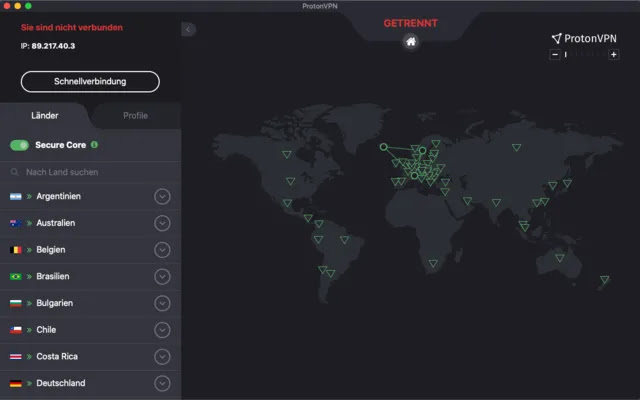640x400 pixels.
Task: Click the Deutschland country name
Action: click(61, 383)
